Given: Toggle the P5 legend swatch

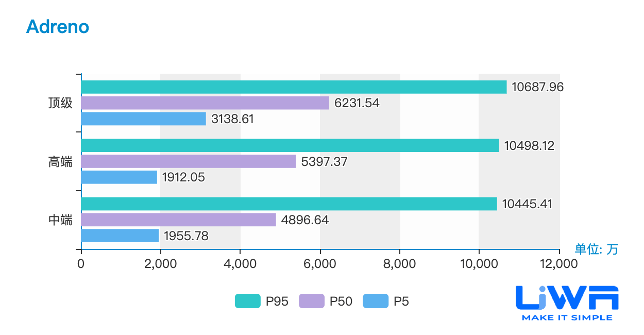Looking at the screenshot, I should tap(376, 301).
